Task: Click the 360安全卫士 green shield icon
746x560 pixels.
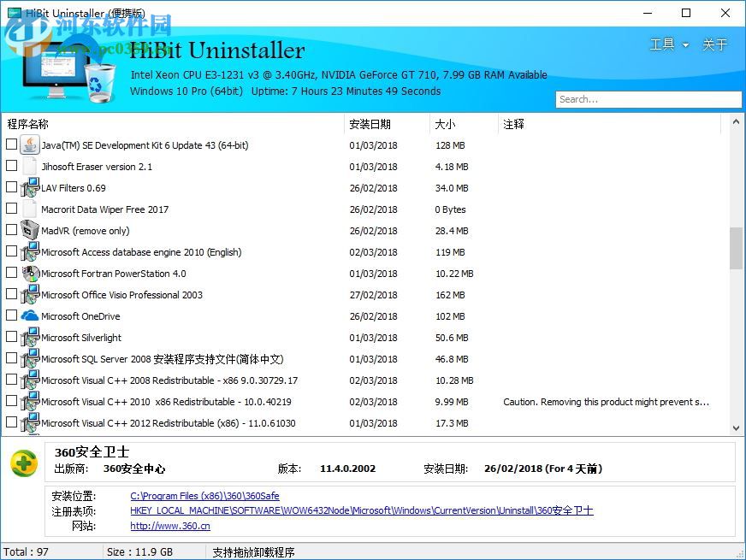Action: pos(23,463)
